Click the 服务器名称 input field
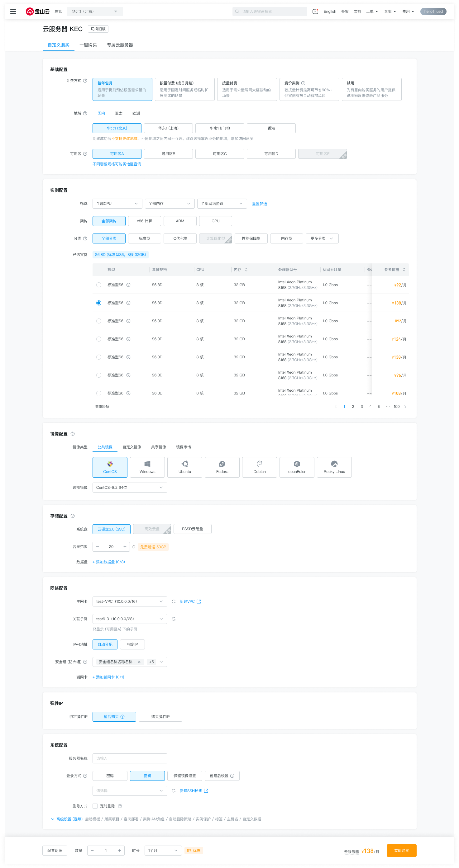Viewport: 459px width, 868px height. pos(130,758)
